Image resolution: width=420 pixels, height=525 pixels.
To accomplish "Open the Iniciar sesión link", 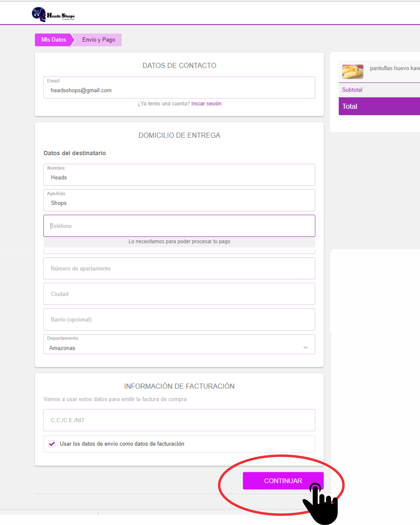I will point(206,104).
